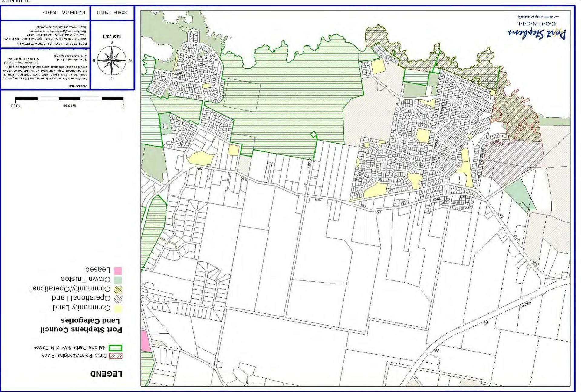The height and width of the screenshot is (392, 581).
Task: Click the compass rose icon
Action: point(112,60)
